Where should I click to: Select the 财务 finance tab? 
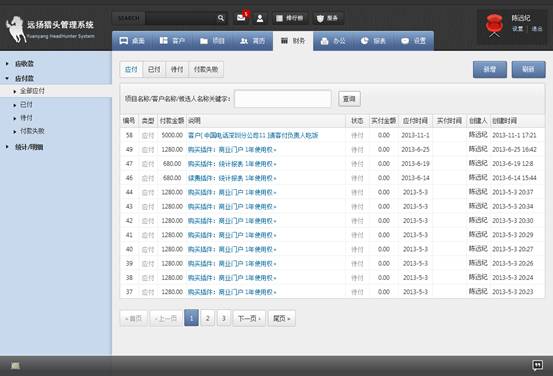pyautogui.click(x=293, y=41)
